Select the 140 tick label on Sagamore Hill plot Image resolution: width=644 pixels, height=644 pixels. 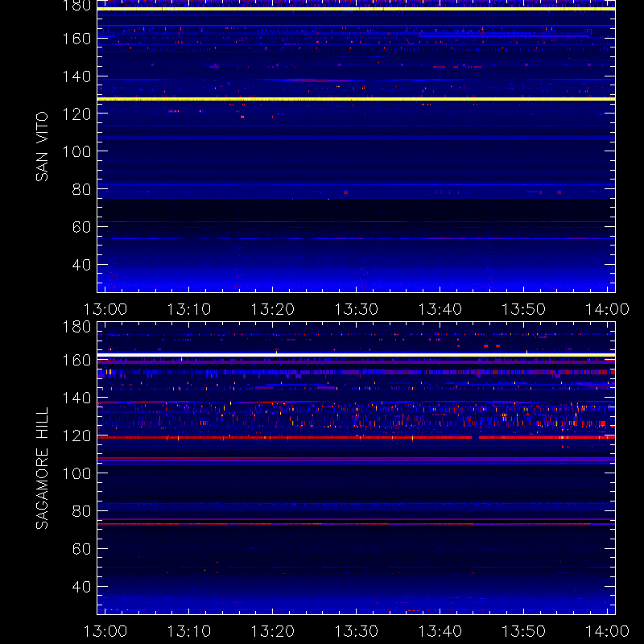[x=76, y=398]
